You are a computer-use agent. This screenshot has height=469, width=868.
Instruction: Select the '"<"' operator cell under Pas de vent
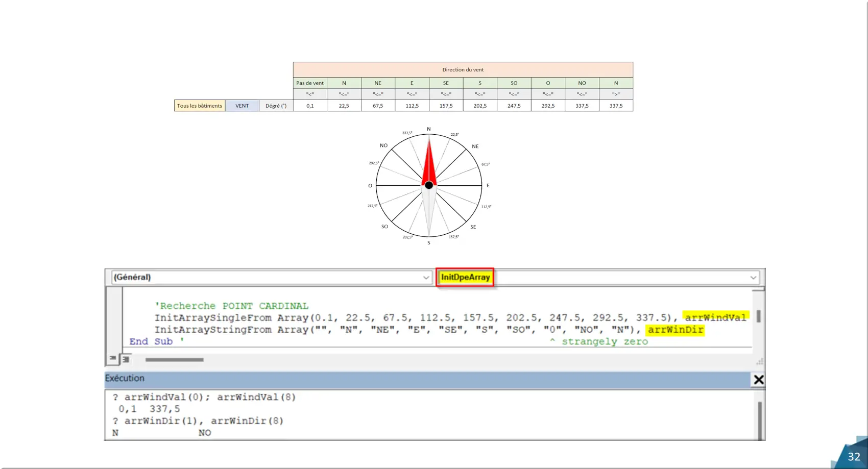point(310,94)
